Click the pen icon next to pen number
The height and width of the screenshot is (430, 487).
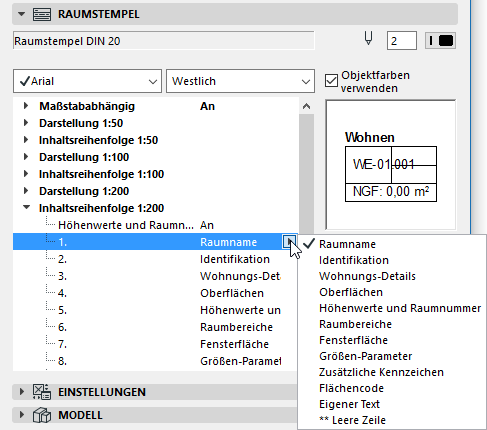tap(368, 38)
